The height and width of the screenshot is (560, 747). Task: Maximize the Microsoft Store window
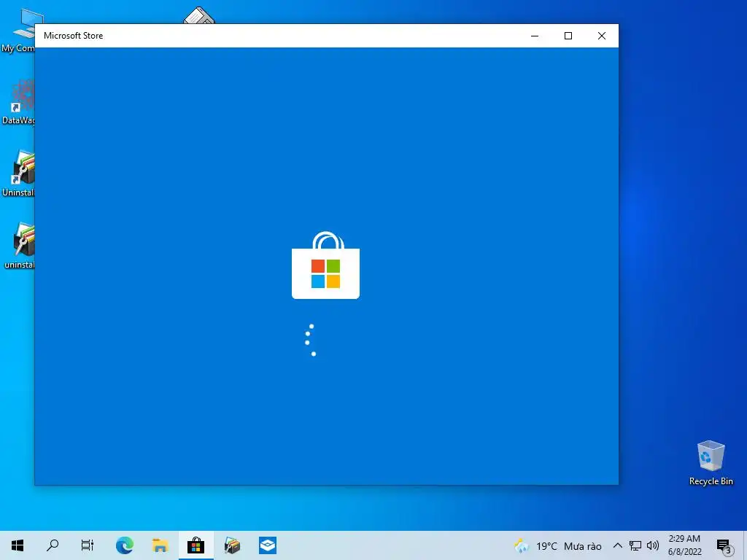pos(568,36)
